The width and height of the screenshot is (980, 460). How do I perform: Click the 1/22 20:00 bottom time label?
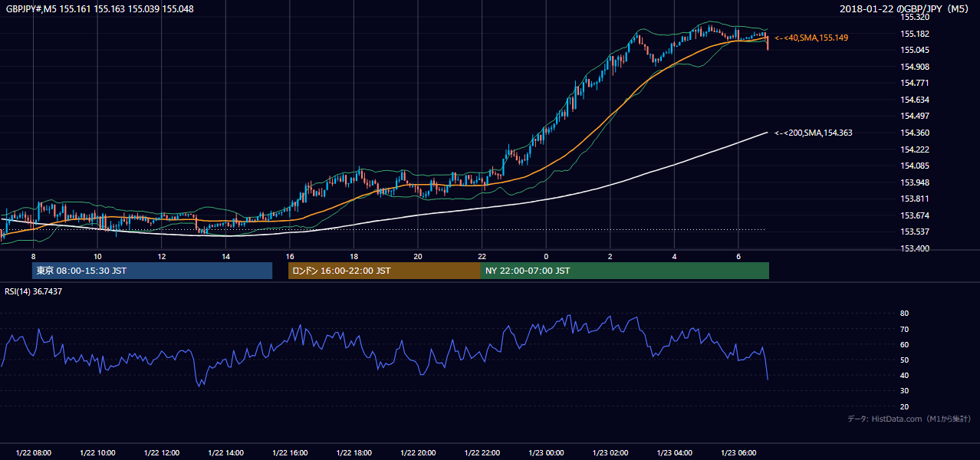coord(418,453)
